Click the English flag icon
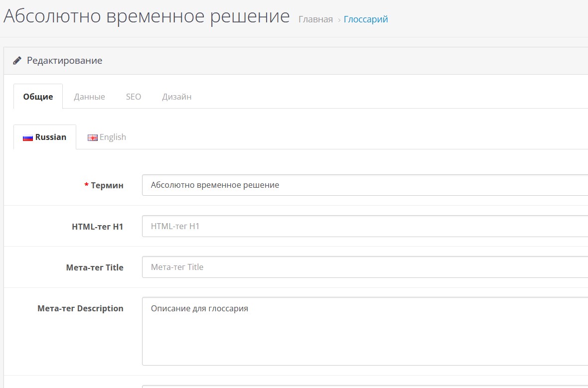The image size is (588, 388). point(93,138)
